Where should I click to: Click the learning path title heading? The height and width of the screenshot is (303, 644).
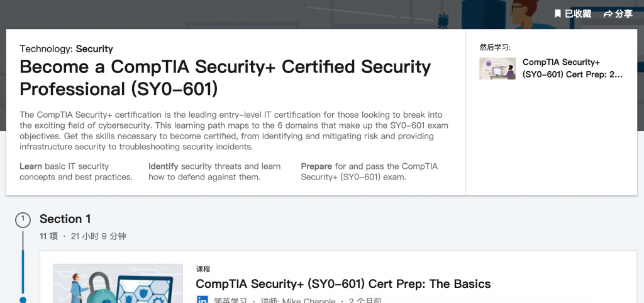[225, 77]
